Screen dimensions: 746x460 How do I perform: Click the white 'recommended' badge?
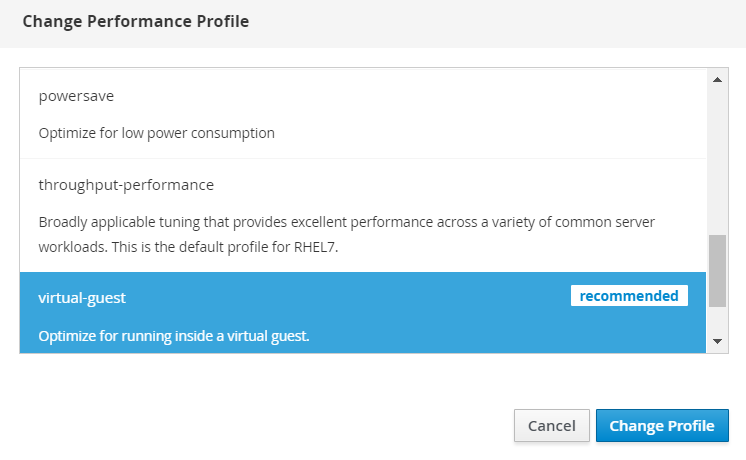pyautogui.click(x=629, y=296)
